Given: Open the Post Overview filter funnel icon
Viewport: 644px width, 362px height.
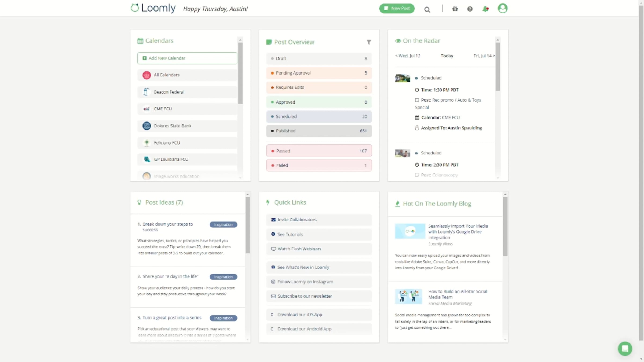Looking at the screenshot, I should (x=369, y=42).
